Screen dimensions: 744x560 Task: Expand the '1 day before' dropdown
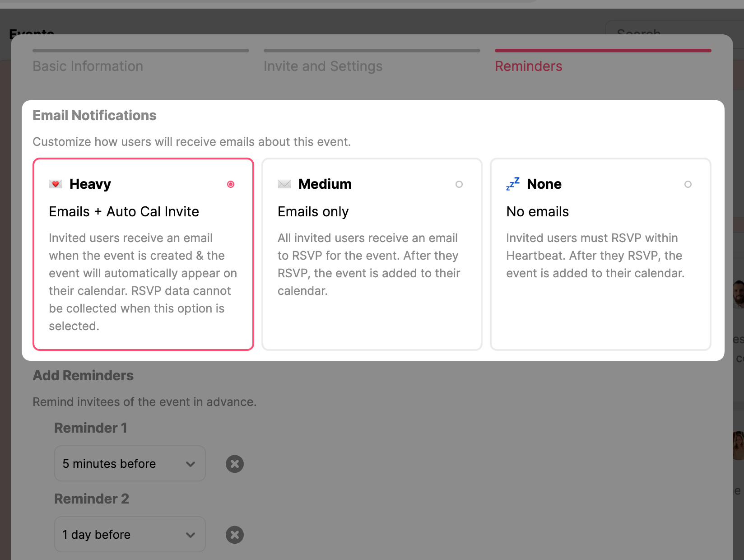(122, 535)
